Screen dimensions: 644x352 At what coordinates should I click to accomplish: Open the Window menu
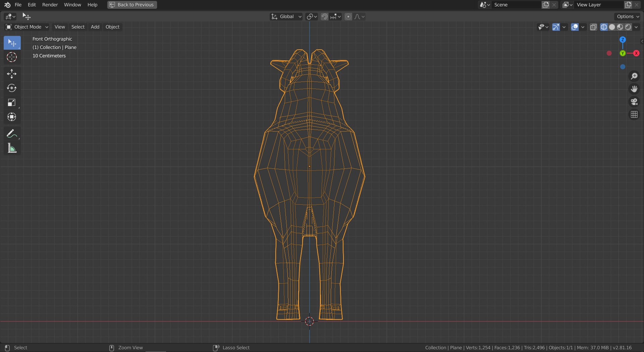(x=72, y=5)
